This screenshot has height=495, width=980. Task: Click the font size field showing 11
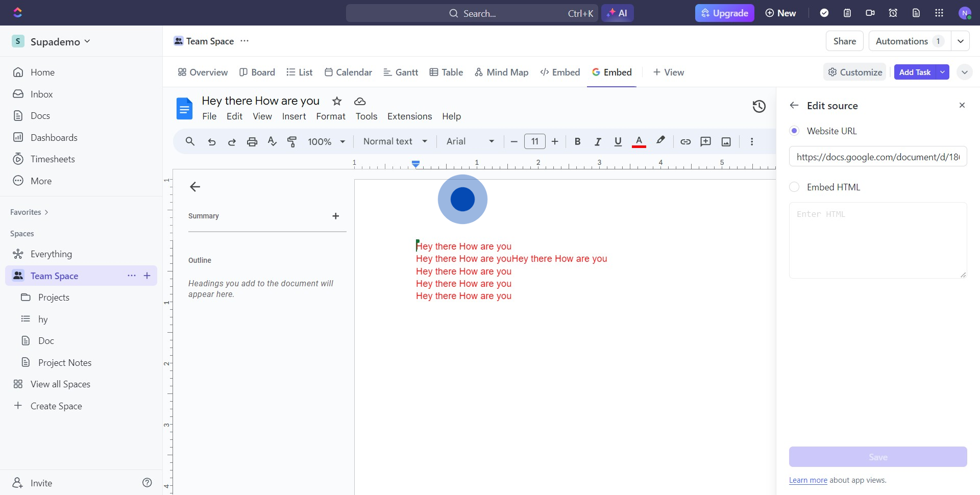pyautogui.click(x=535, y=141)
